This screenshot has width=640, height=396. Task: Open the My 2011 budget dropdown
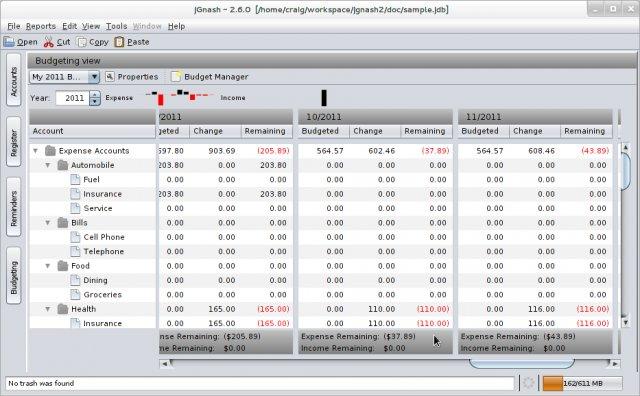94,77
